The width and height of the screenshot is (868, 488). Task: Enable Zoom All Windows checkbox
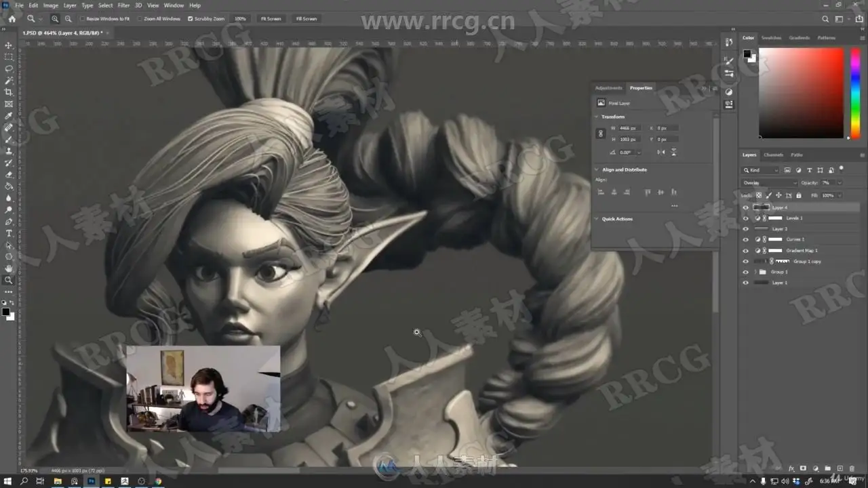point(140,19)
